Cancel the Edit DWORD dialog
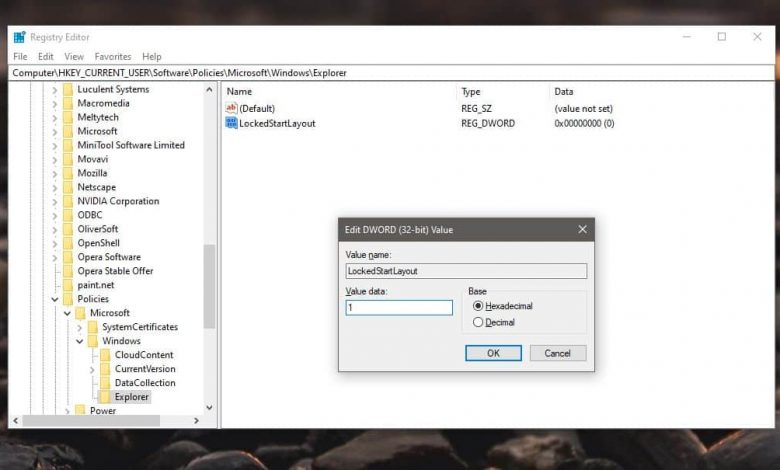This screenshot has width=780, height=470. click(558, 353)
